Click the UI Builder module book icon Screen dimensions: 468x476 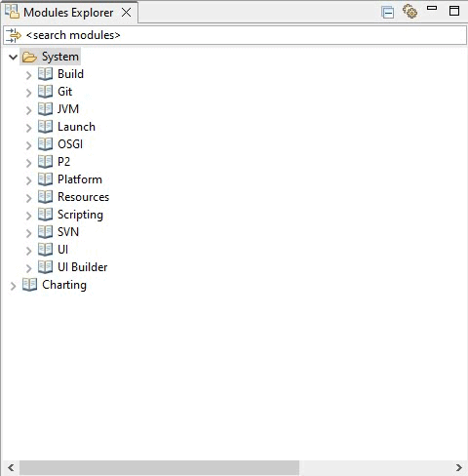[x=45, y=267]
